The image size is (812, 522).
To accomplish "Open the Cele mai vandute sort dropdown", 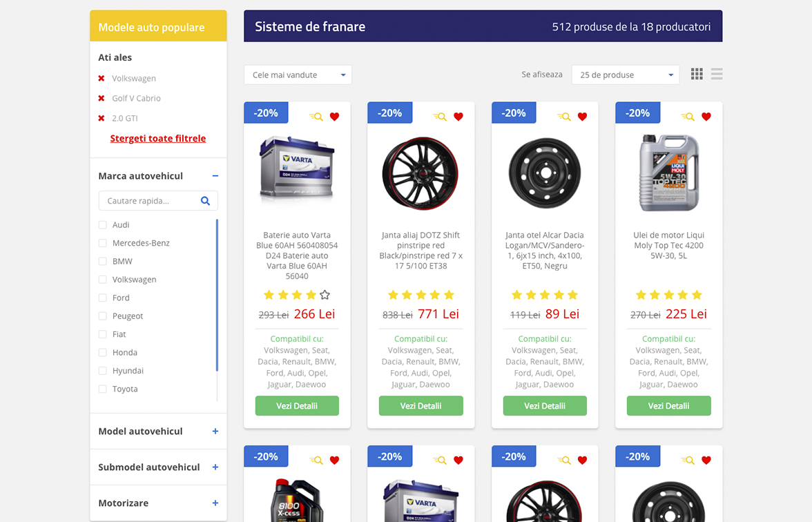I will tap(298, 75).
